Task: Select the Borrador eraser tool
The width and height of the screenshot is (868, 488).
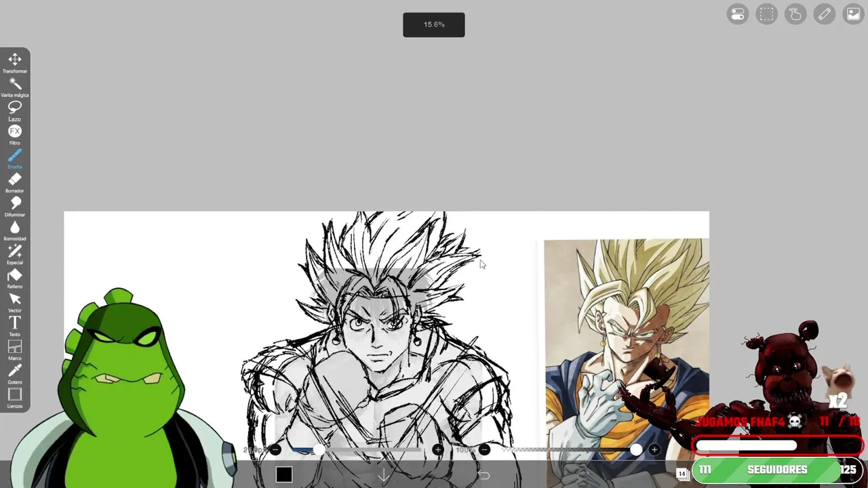Action: pos(15,183)
